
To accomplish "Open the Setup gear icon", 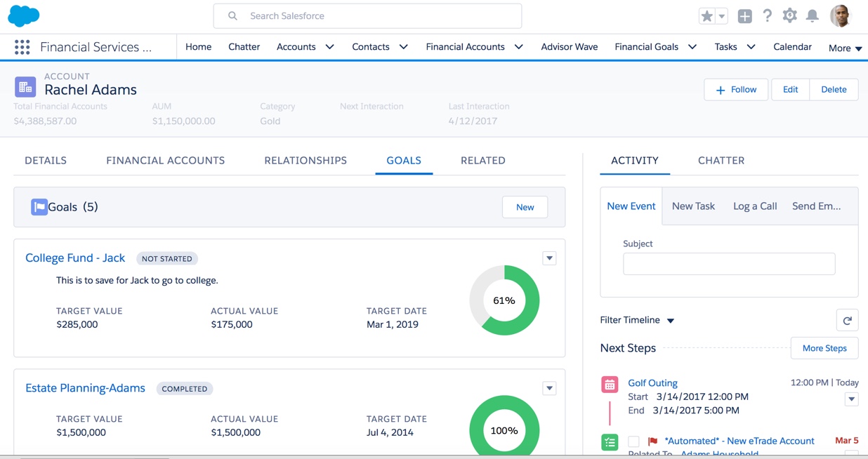I will tap(789, 16).
